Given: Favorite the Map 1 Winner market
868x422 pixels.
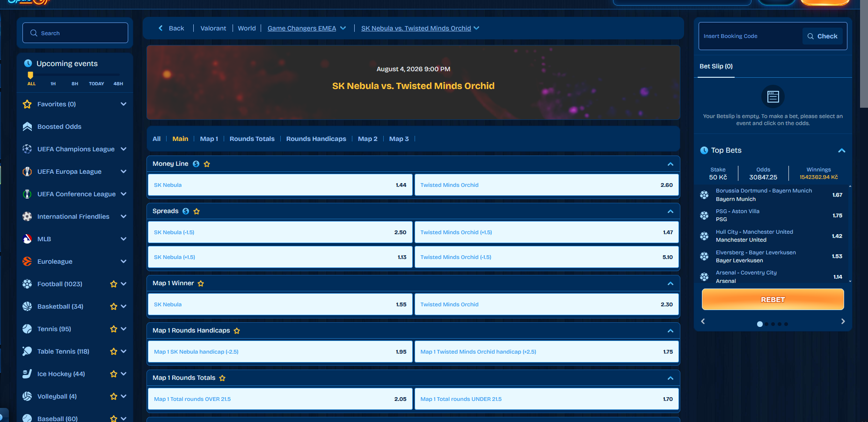Looking at the screenshot, I should tap(201, 283).
